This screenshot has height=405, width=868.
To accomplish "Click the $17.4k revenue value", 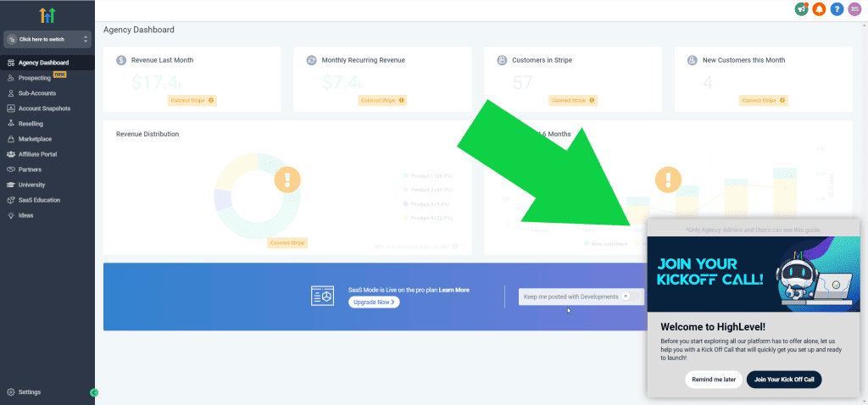I will [157, 82].
